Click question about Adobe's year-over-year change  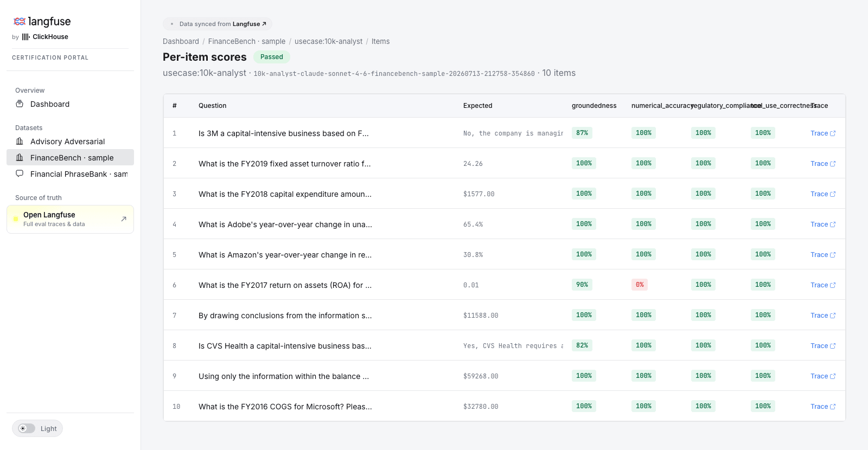tap(285, 224)
